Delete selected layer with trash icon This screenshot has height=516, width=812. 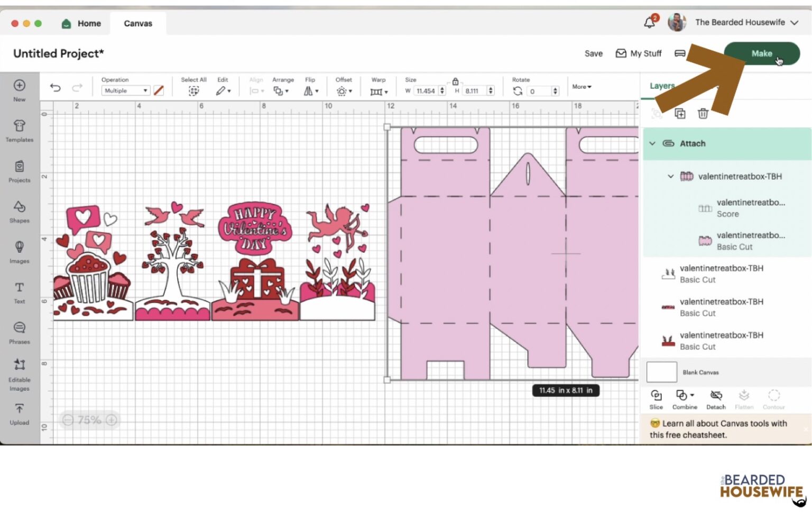[x=703, y=114]
